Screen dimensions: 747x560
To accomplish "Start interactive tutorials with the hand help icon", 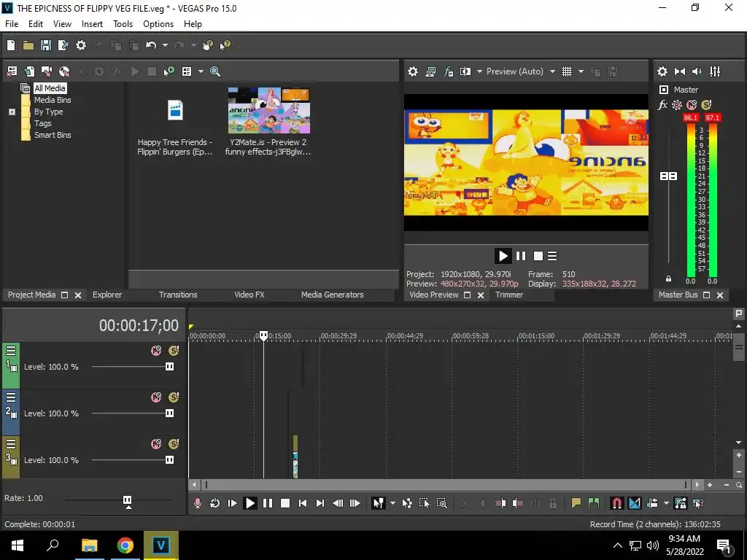I will pyautogui.click(x=207, y=45).
